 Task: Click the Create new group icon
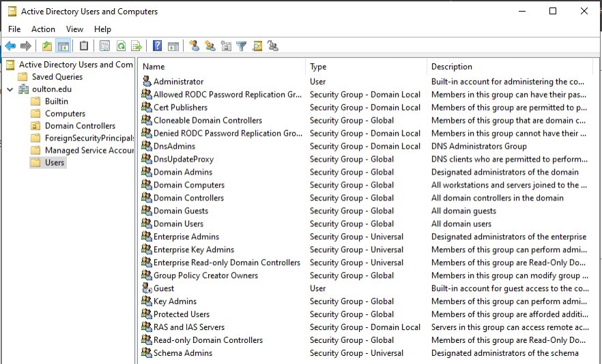tap(210, 46)
